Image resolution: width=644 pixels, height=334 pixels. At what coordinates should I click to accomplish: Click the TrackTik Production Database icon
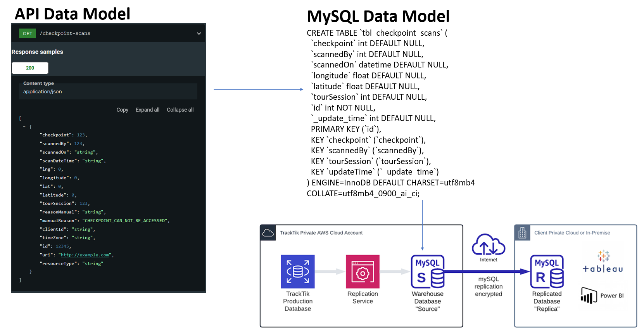tap(298, 272)
